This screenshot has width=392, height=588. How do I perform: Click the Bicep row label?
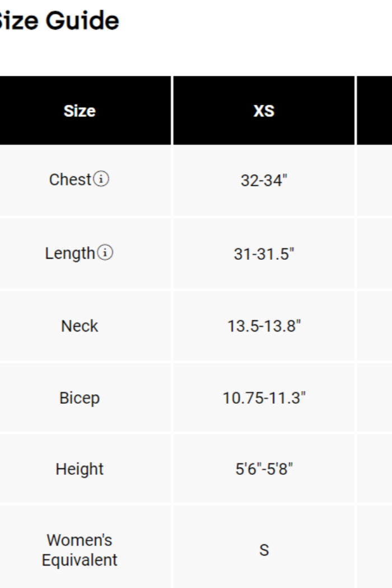[x=80, y=398]
